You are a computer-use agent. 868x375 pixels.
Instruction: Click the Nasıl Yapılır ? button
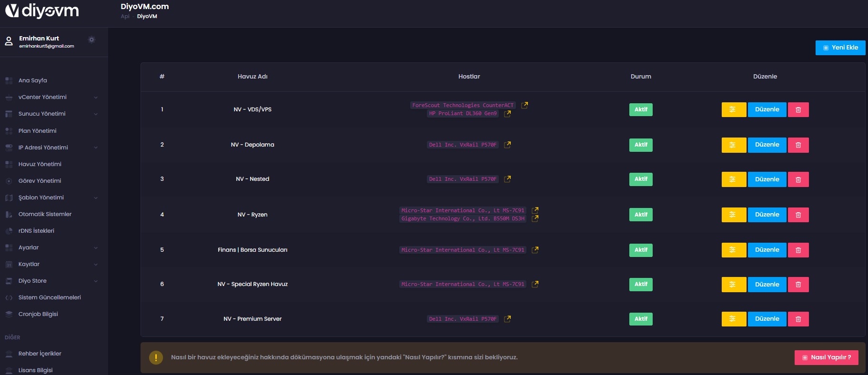826,357
